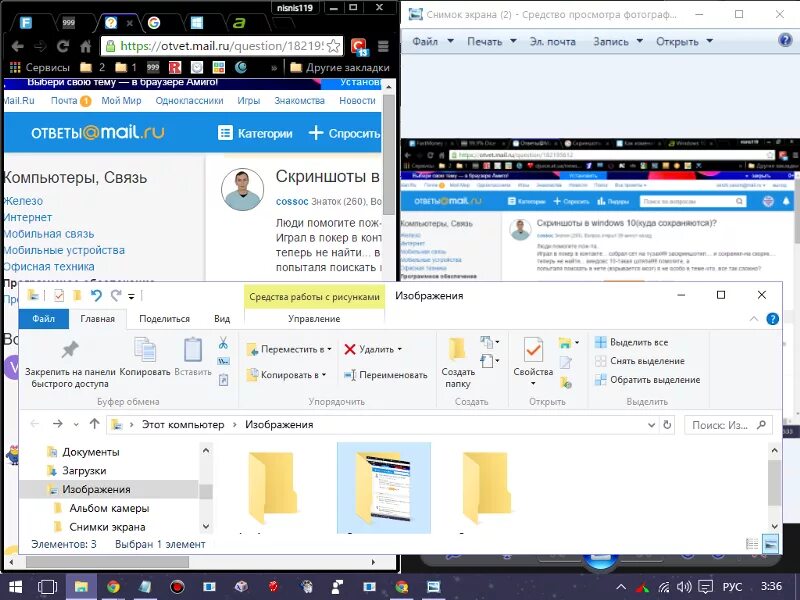This screenshot has width=800, height=600.
Task: Click Pin to Quick Access icon in Explorer ribbon
Action: [70, 349]
